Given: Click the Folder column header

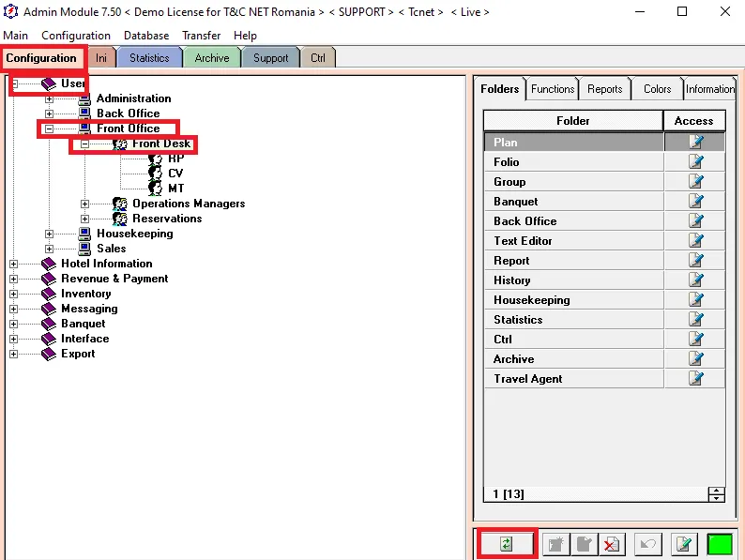Looking at the screenshot, I should [x=573, y=121].
